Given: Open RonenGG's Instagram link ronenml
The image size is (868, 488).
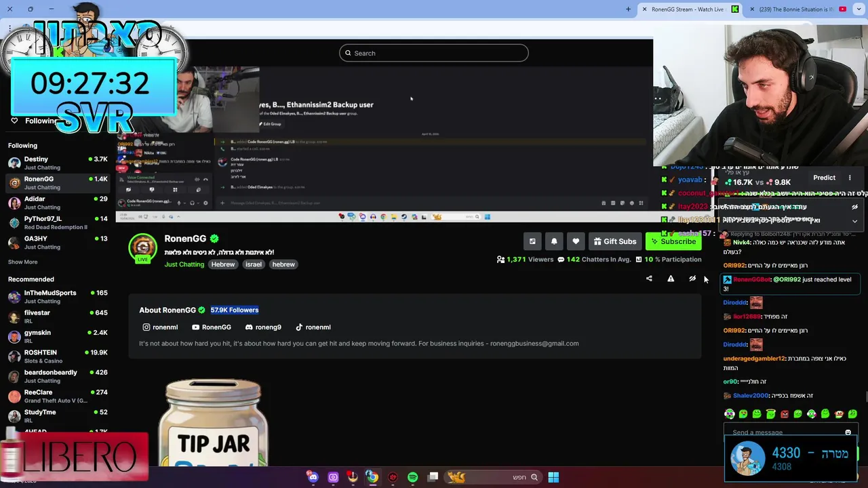Looking at the screenshot, I should pyautogui.click(x=160, y=327).
